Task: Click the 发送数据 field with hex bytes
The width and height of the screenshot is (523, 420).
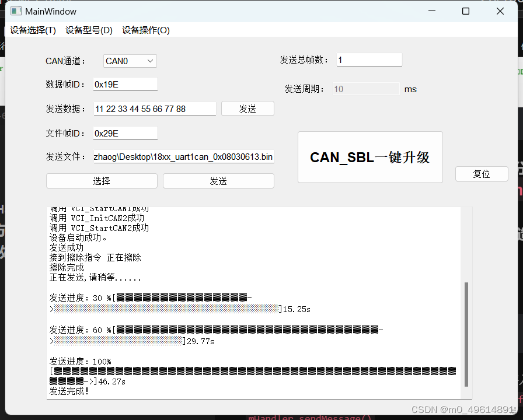Action: click(x=155, y=108)
